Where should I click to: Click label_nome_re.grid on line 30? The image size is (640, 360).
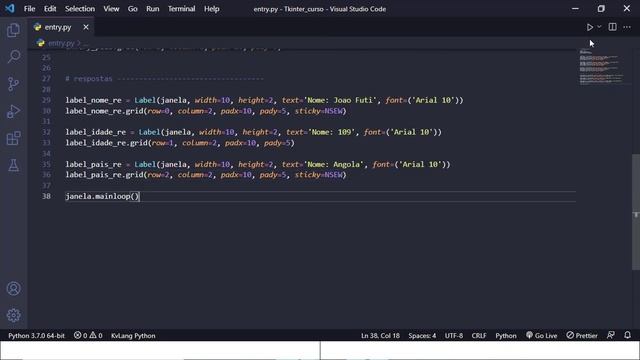(104, 111)
